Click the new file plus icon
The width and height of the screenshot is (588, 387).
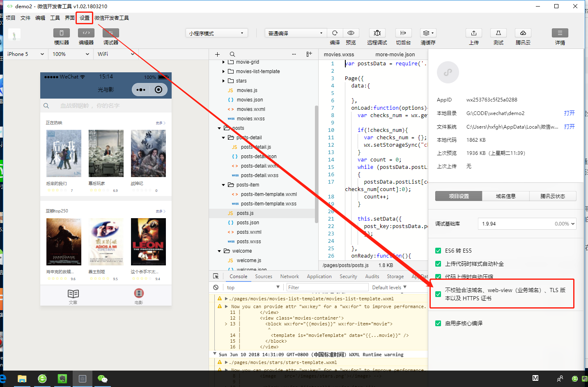[x=217, y=54]
